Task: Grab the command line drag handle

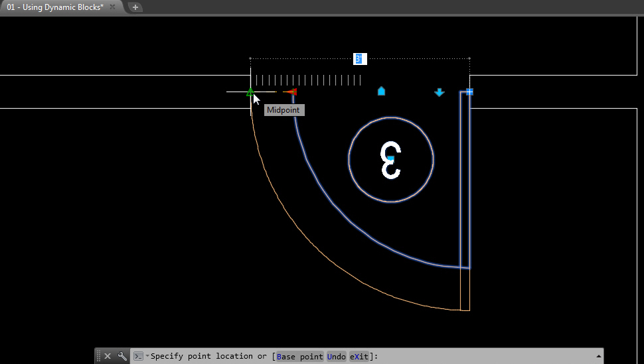Action: pyautogui.click(x=98, y=356)
